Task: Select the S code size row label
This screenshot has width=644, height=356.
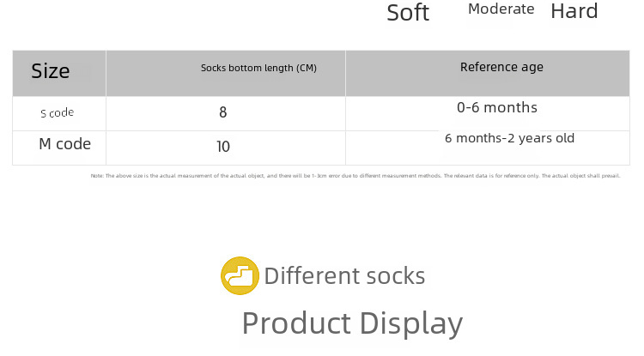Action: pyautogui.click(x=58, y=113)
